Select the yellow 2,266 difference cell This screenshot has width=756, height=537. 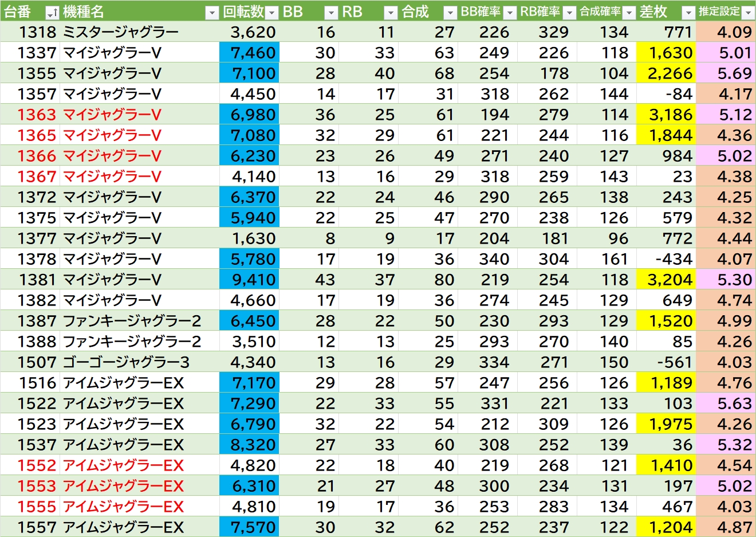coord(667,73)
